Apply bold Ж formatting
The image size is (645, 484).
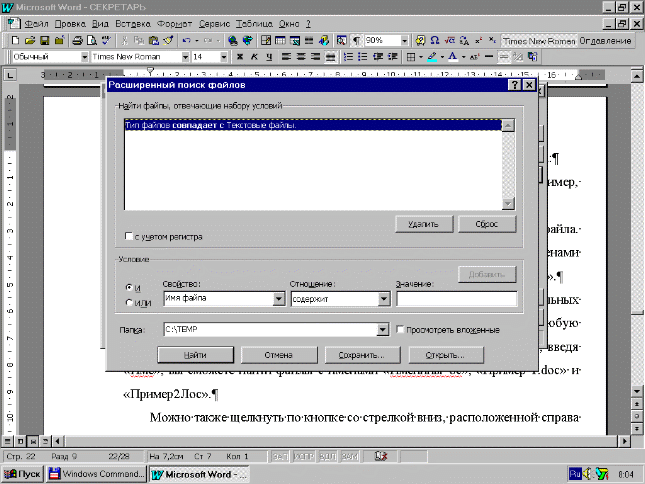point(240,57)
